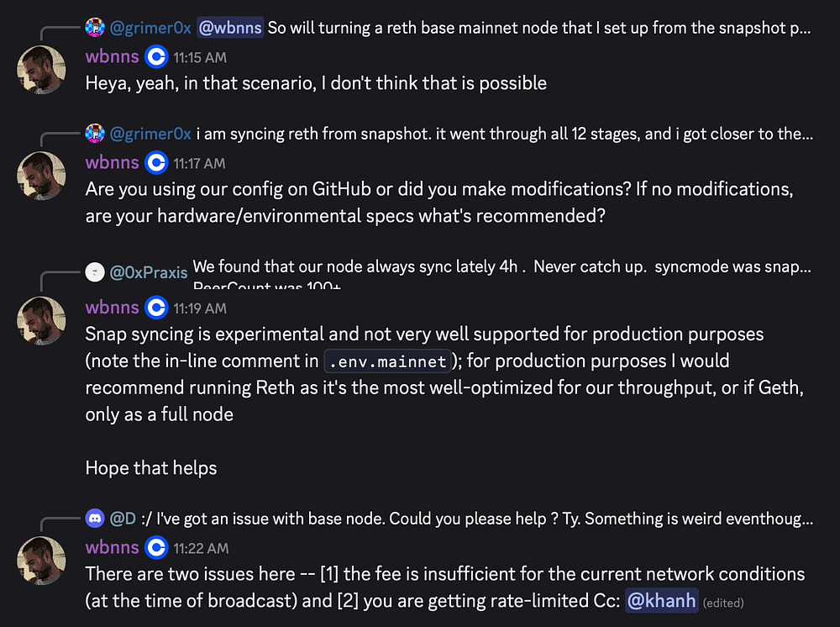840x627 pixels.
Task: Click the Coinbase badge beside the 11:17 AM message
Action: tap(156, 162)
